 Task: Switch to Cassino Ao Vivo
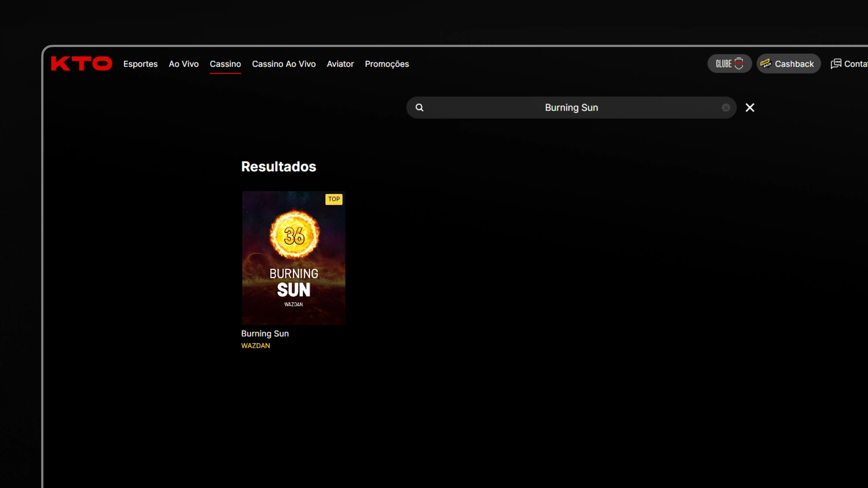click(x=283, y=64)
